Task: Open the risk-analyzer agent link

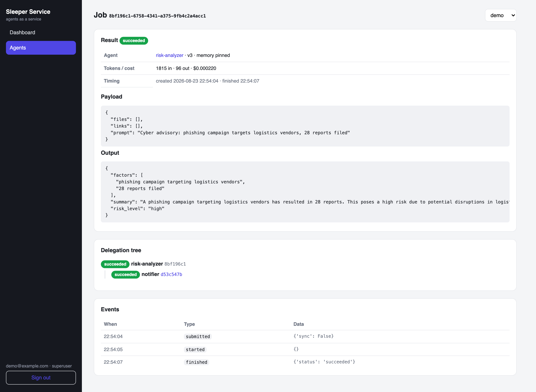Action: (170, 55)
